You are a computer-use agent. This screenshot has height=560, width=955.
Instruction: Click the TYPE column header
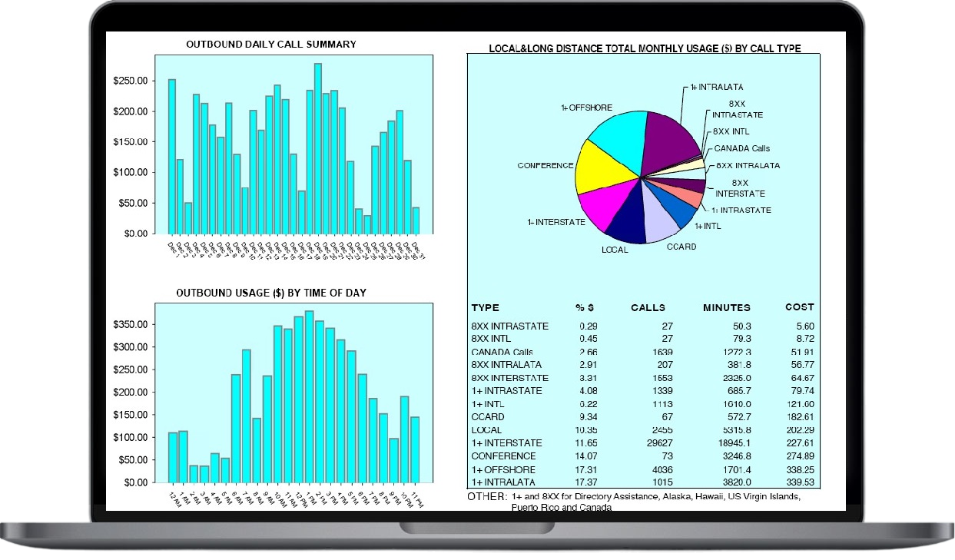485,307
